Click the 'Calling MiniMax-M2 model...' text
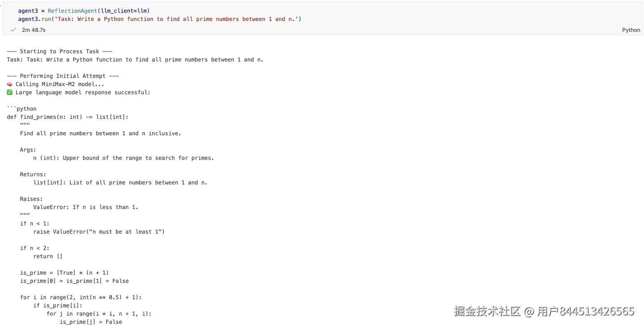Screen dimensions: 644x327 coord(60,84)
